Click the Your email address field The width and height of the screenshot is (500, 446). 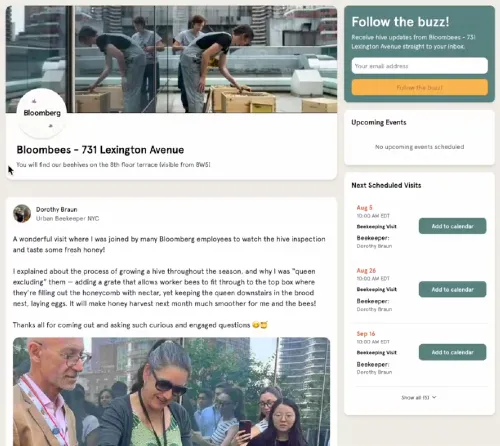click(420, 66)
